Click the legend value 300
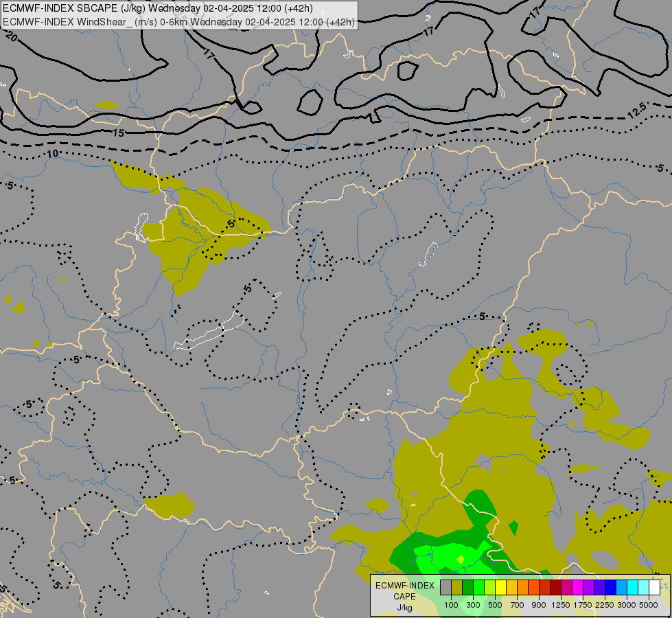672x618 pixels. coord(473,605)
